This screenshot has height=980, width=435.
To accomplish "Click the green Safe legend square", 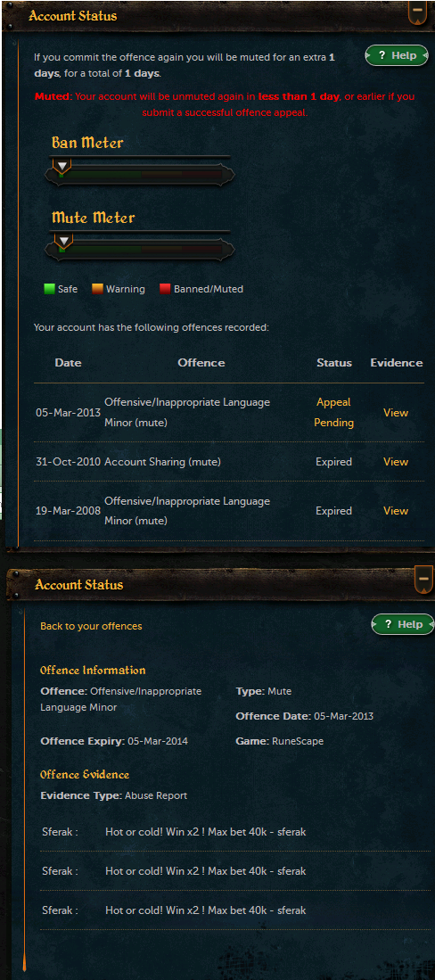I will click(49, 290).
